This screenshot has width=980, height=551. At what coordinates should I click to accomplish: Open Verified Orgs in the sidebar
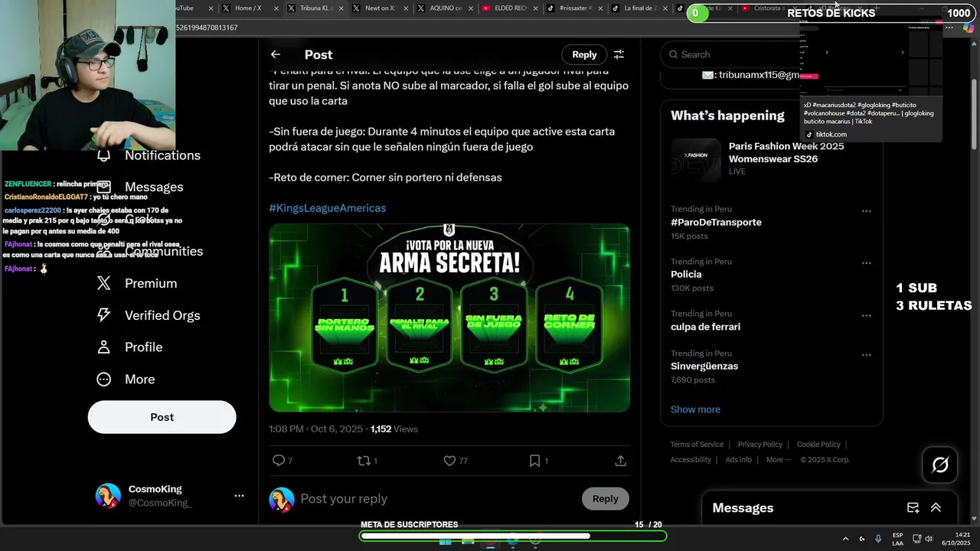point(148,315)
